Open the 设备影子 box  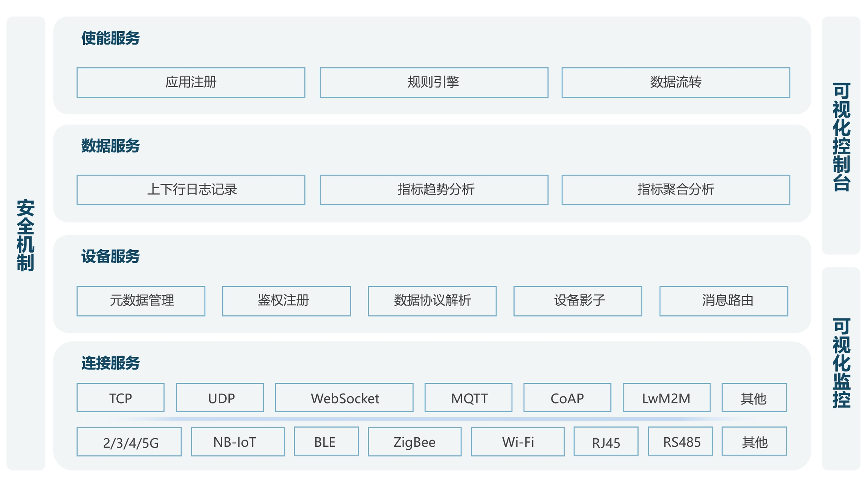click(x=578, y=301)
